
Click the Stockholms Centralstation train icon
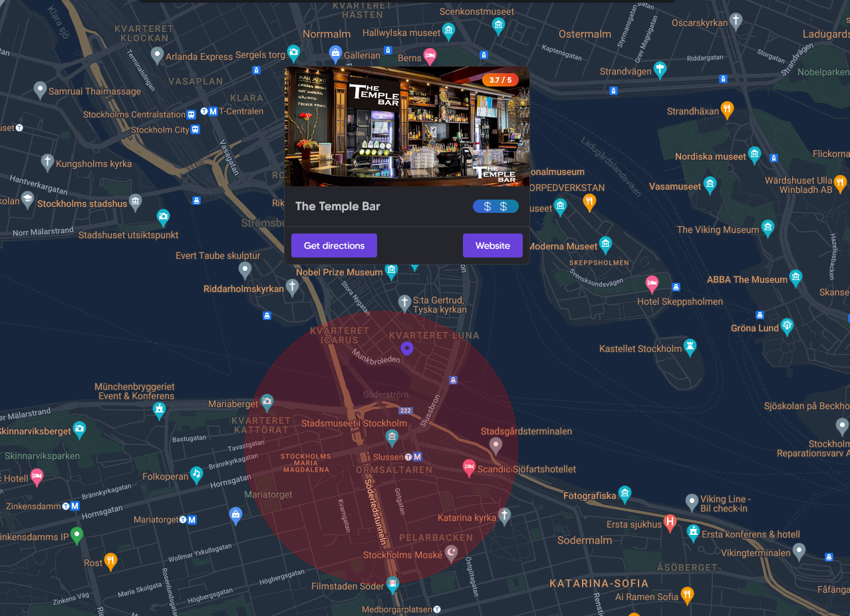pos(192,114)
